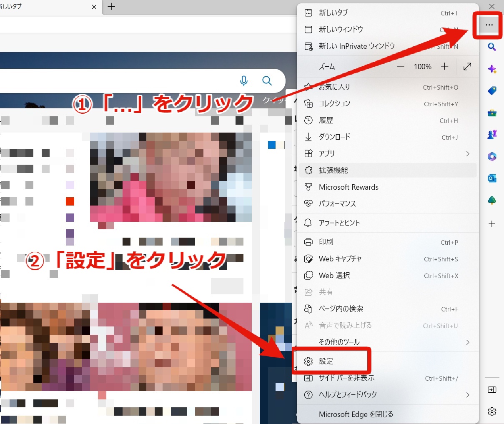Open the Outlook sidebar icon

pyautogui.click(x=492, y=178)
